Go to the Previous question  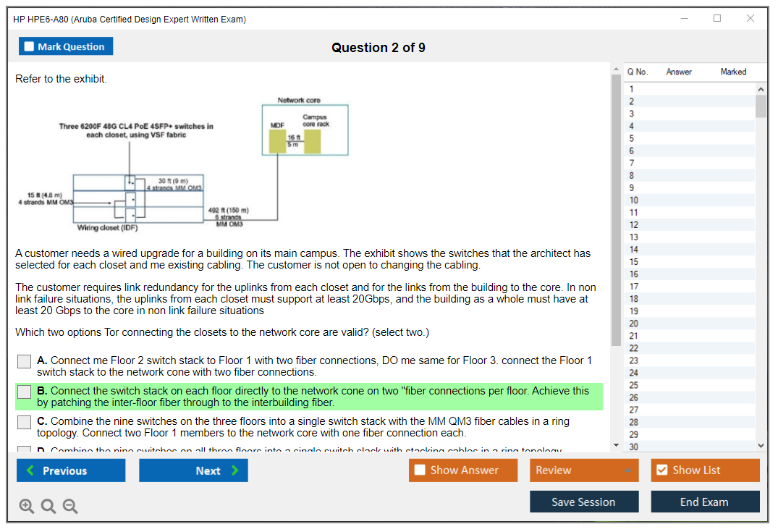[x=71, y=470]
